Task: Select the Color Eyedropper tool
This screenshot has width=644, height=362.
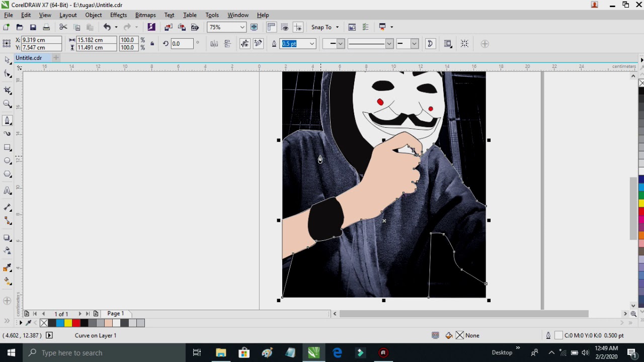Action: click(x=8, y=267)
